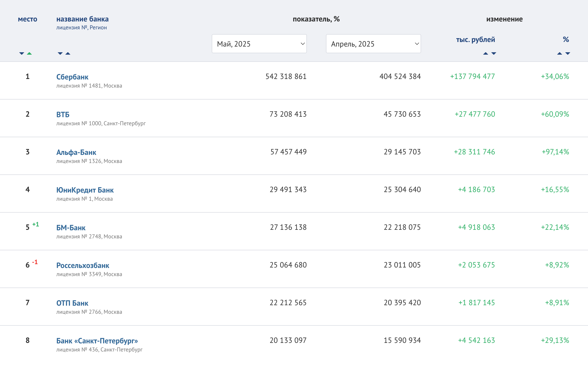Viewport: 588px width, 377px height.
Task: Select Россельхозбанк May value 25 064 680
Action: point(288,265)
